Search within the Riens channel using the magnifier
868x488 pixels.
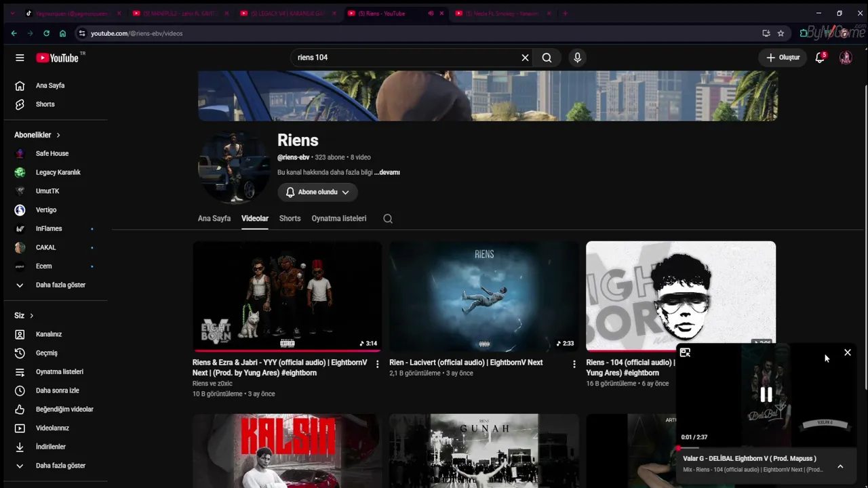(x=388, y=219)
